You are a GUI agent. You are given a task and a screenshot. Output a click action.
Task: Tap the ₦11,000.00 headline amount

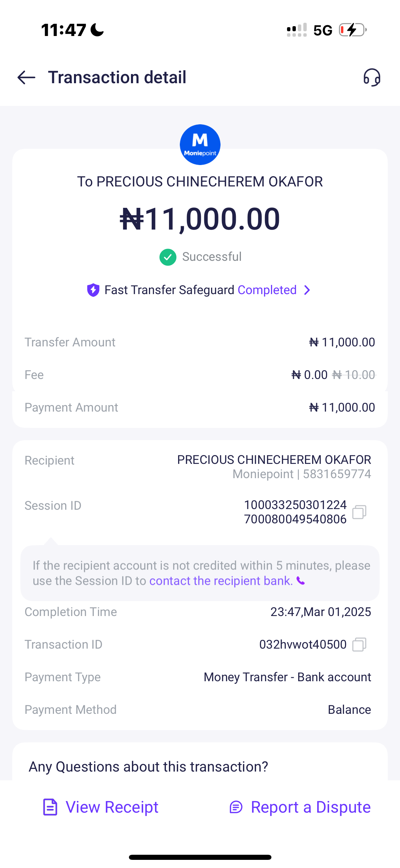click(200, 219)
